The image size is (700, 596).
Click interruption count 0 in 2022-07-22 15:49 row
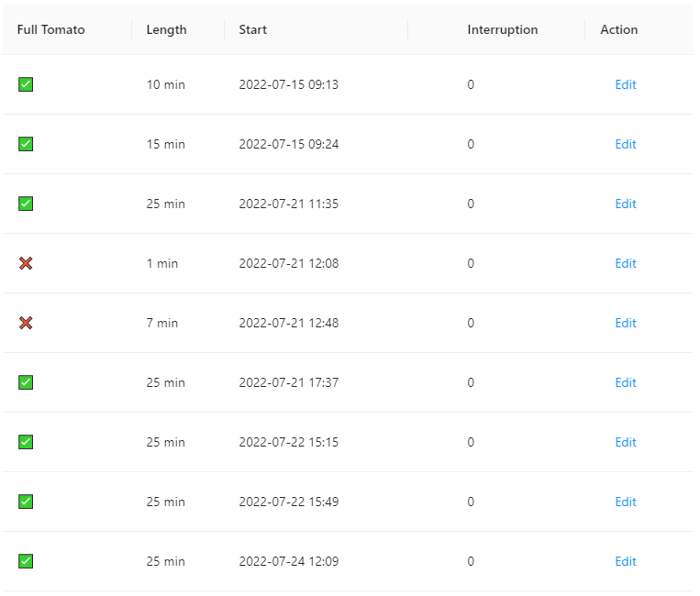click(471, 502)
